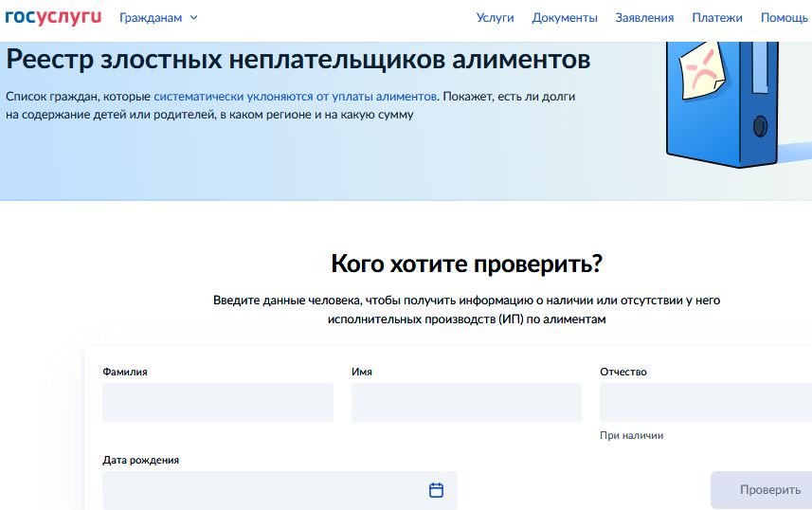
Task: Click the Госуслуги logo
Action: click(53, 17)
